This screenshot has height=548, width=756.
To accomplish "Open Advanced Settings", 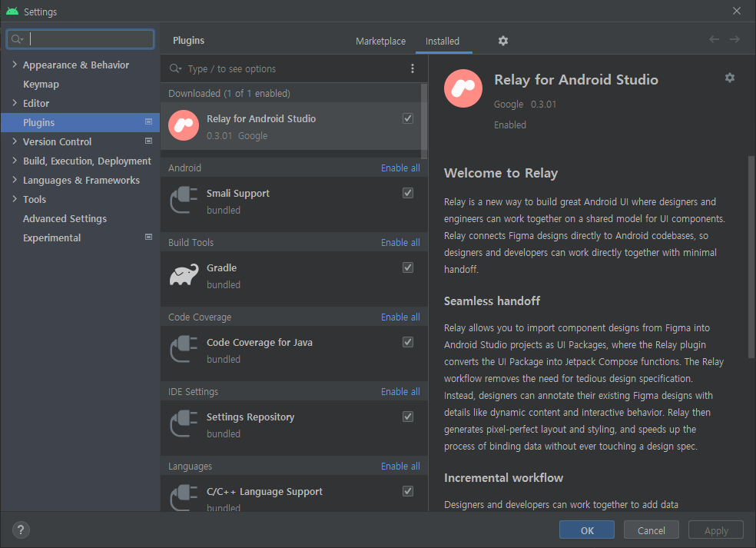I will [x=65, y=218].
